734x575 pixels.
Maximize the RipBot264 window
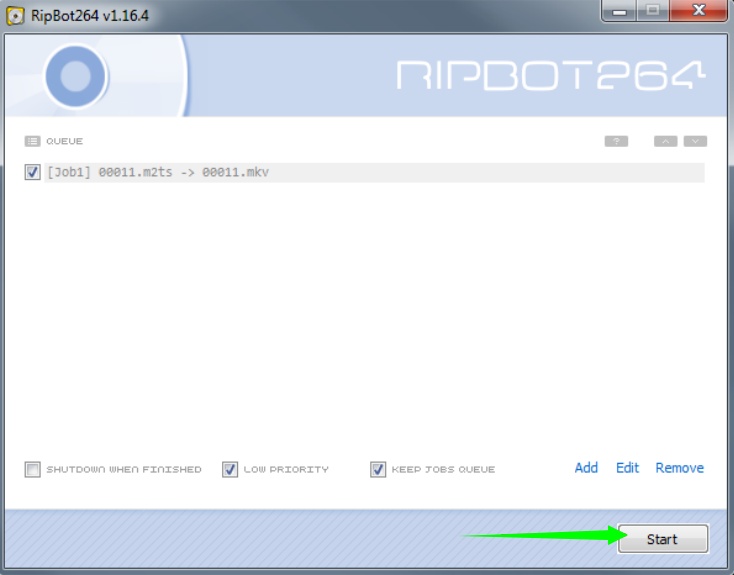[x=653, y=11]
